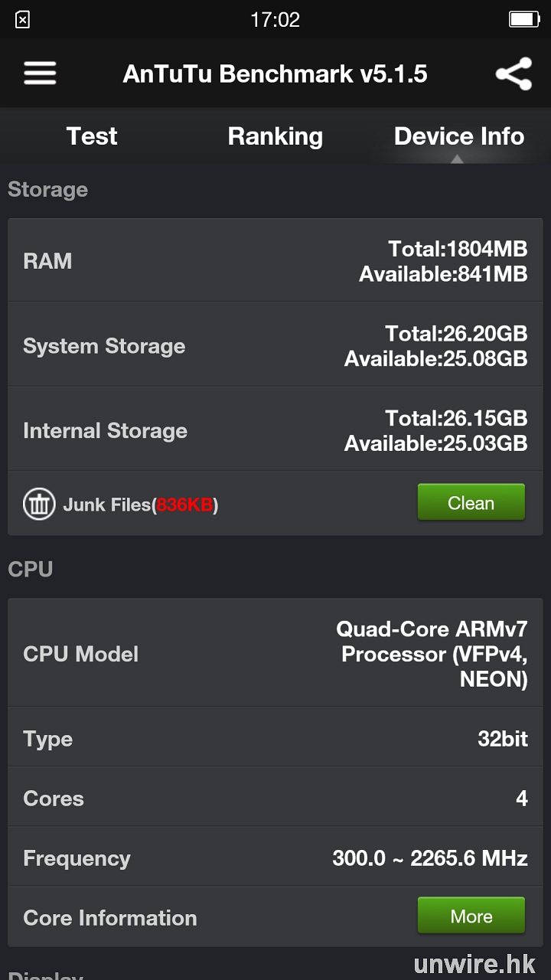551x980 pixels.
Task: Open the hamburger menu icon
Action: click(x=40, y=73)
